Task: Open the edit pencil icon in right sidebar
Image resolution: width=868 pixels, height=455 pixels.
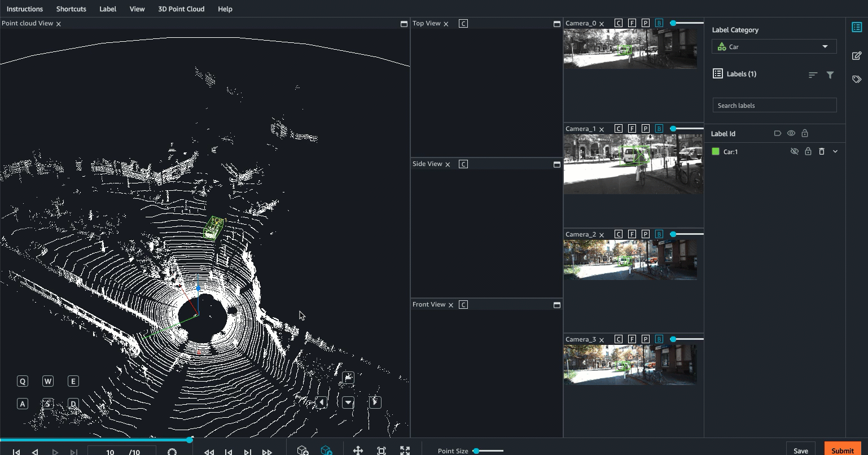Action: 857,55
